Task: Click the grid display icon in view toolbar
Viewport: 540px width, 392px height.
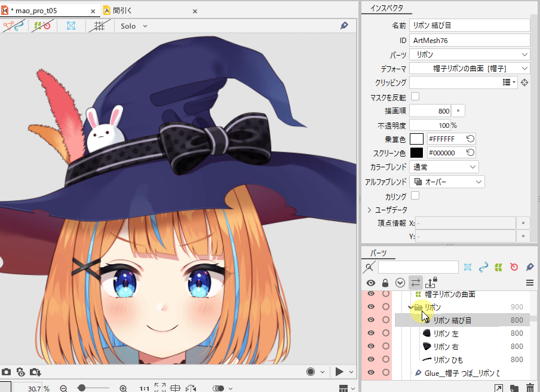Action: [99, 26]
